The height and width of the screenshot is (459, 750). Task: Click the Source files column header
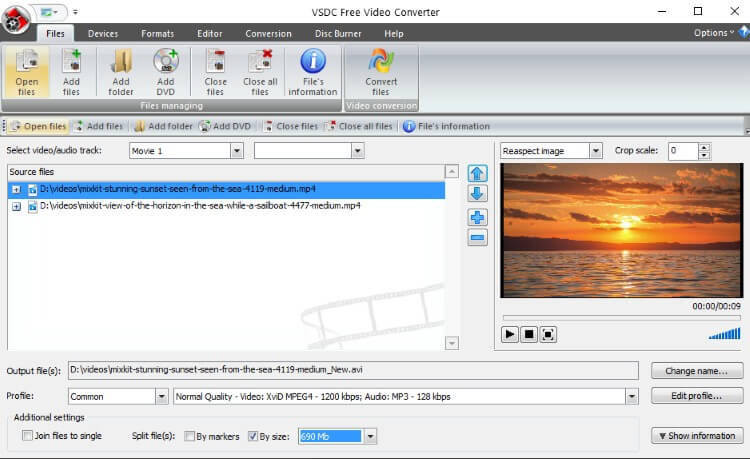pos(226,172)
